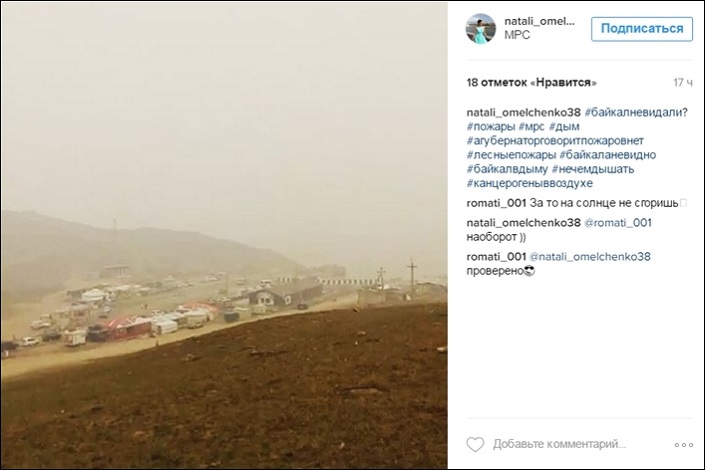Click the smoky landscape post photo
705x470 pixels.
[224, 235]
